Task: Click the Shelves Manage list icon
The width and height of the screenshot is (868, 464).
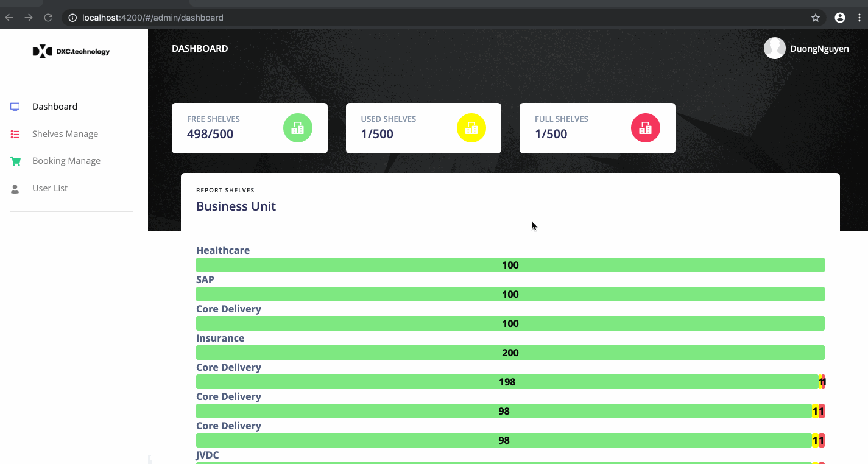Action: [15, 134]
